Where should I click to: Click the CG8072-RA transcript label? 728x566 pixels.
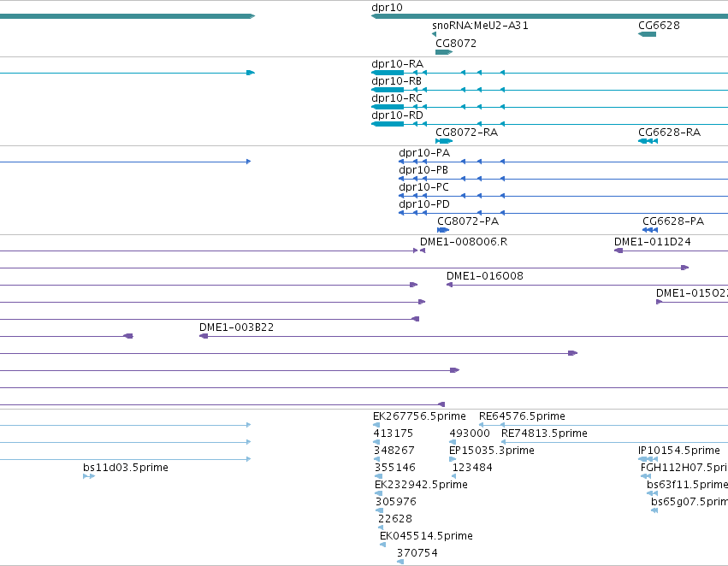pos(466,133)
